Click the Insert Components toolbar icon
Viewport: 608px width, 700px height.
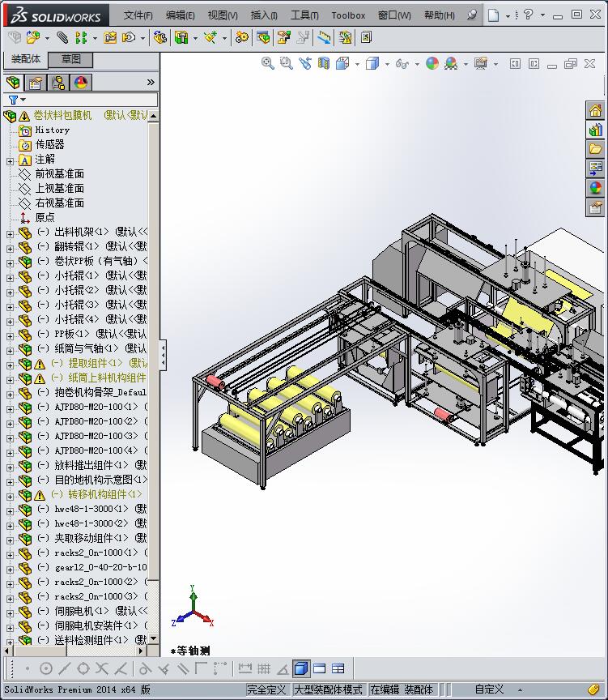point(33,37)
